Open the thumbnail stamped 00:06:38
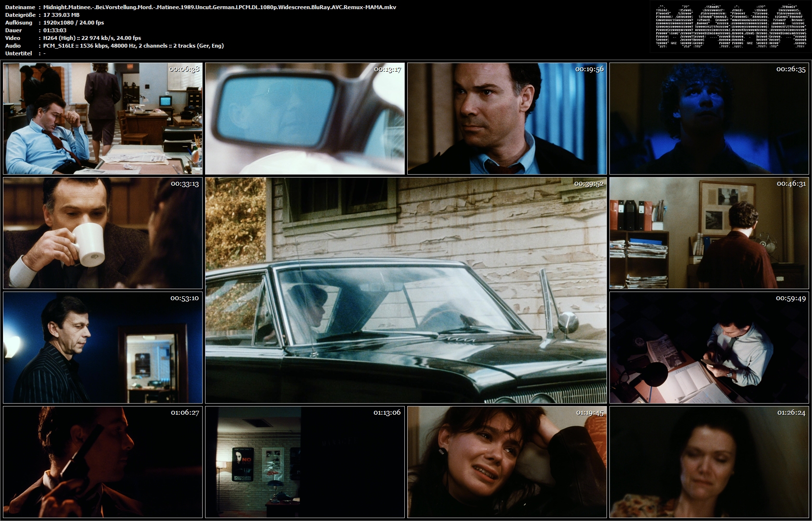The image size is (812, 521). point(103,118)
